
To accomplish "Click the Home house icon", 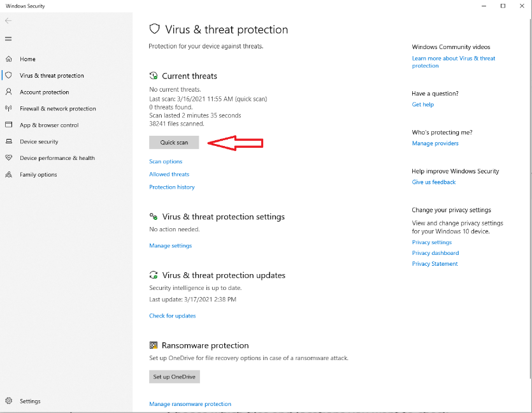I will pos(9,59).
